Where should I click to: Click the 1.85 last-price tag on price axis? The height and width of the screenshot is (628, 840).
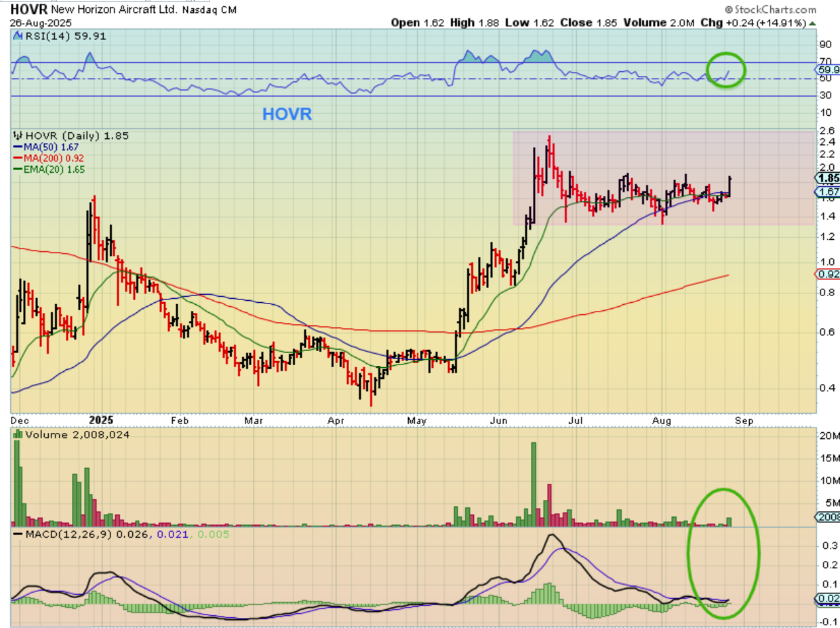[828, 178]
